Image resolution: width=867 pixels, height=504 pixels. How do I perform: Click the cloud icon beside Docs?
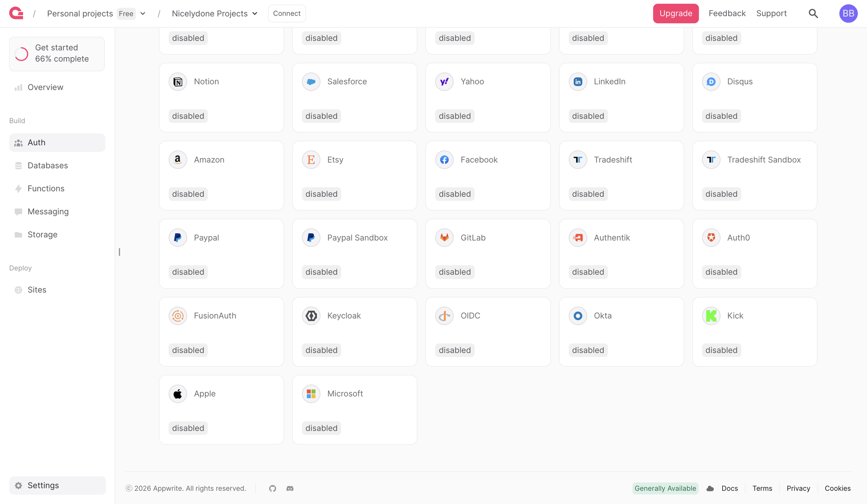tap(710, 488)
